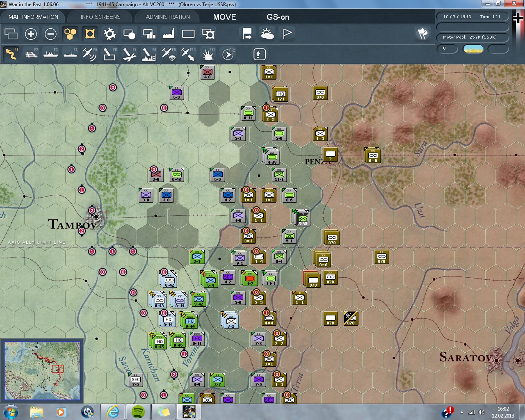Viewport: 525px width, 420px height.
Task: Click the rectangle-with-circle toolbar icon
Action: click(x=129, y=34)
